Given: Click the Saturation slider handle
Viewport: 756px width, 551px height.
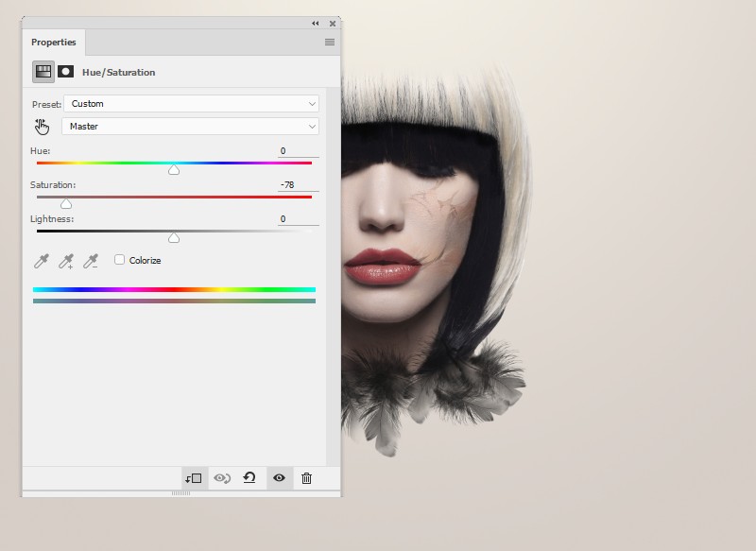Looking at the screenshot, I should tap(66, 203).
